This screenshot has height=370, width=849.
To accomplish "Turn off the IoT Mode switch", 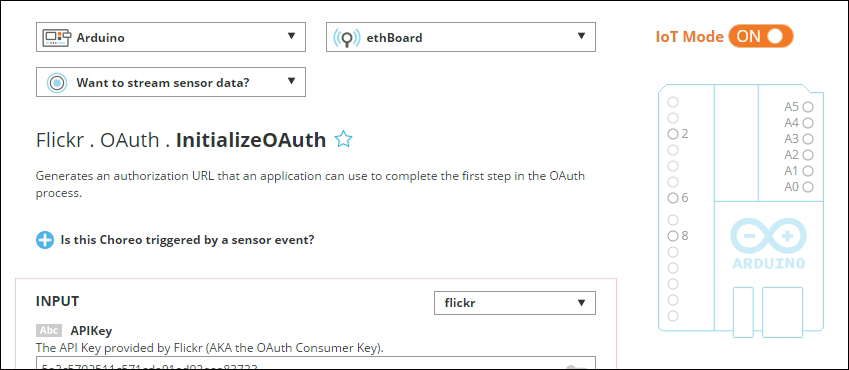I will [761, 36].
